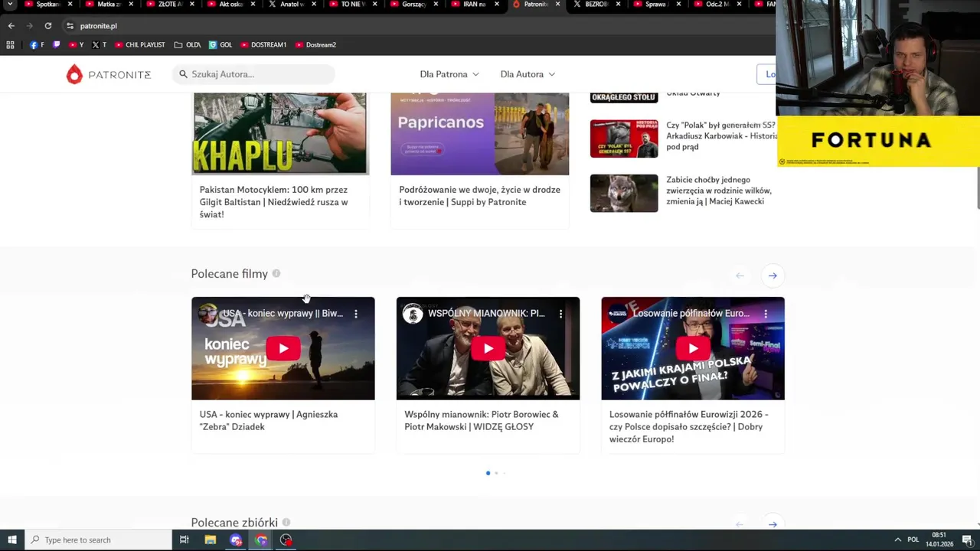Switch to the Matka browser tab
Viewport: 980px width, 551px height.
pos(109,4)
